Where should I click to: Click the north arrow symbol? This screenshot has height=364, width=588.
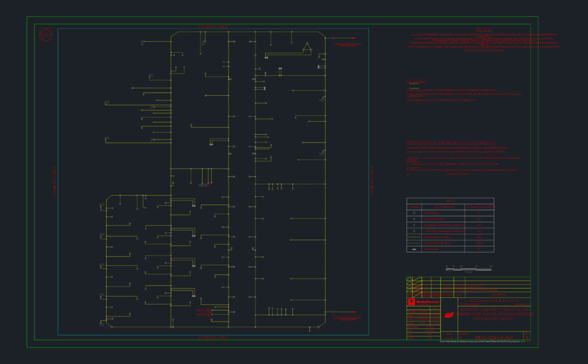(46, 35)
